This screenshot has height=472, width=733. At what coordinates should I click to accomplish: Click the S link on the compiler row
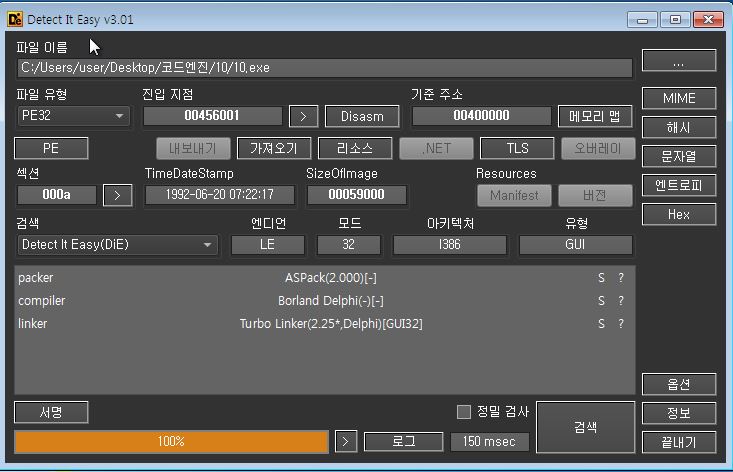click(602, 301)
